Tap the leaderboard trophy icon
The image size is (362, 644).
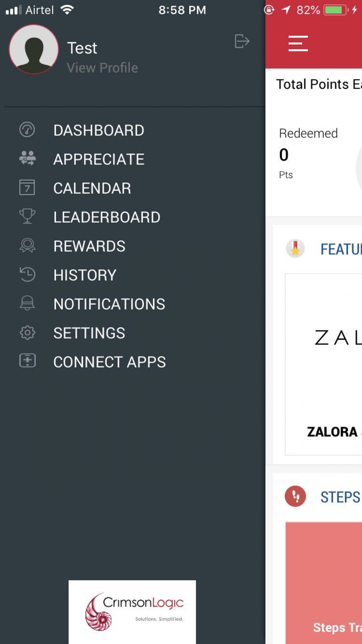(x=27, y=216)
